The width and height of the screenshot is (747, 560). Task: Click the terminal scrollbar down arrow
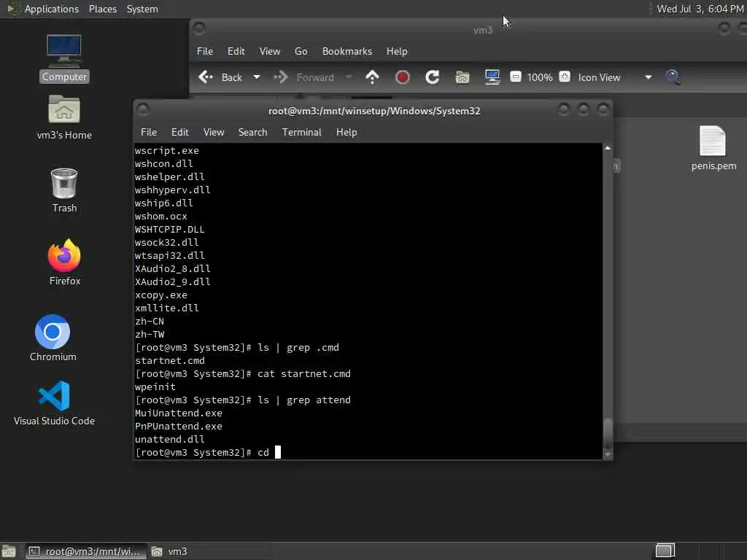608,455
